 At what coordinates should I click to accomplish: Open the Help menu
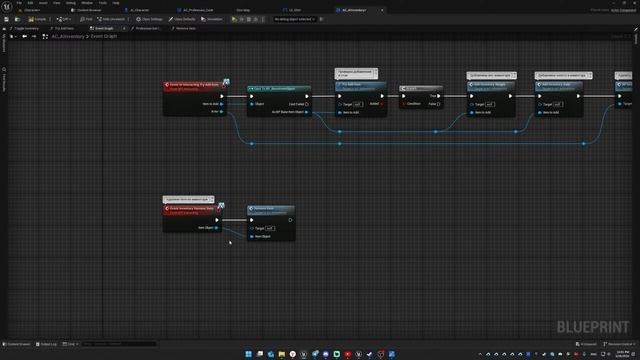coord(116,3)
